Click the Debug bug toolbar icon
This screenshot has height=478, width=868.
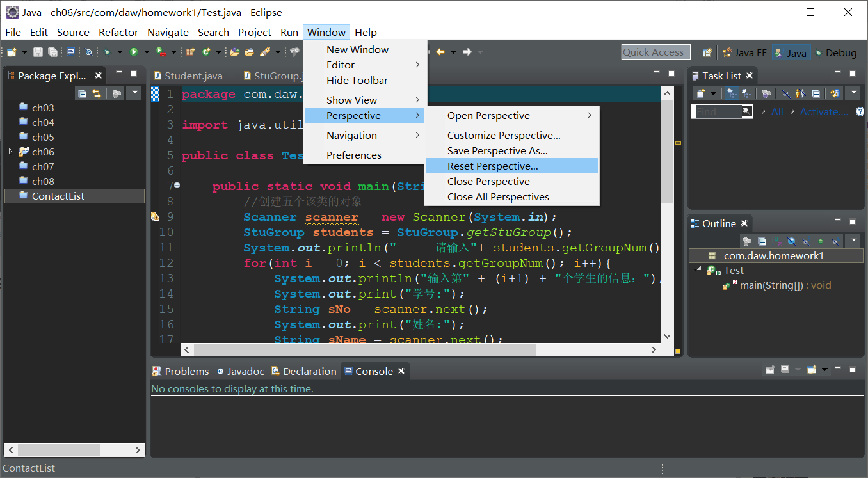tap(107, 52)
